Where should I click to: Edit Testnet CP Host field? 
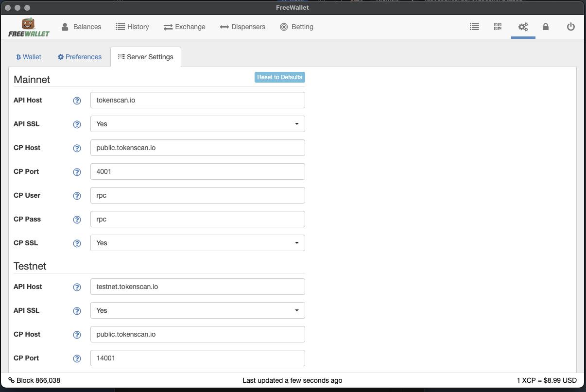coord(198,334)
